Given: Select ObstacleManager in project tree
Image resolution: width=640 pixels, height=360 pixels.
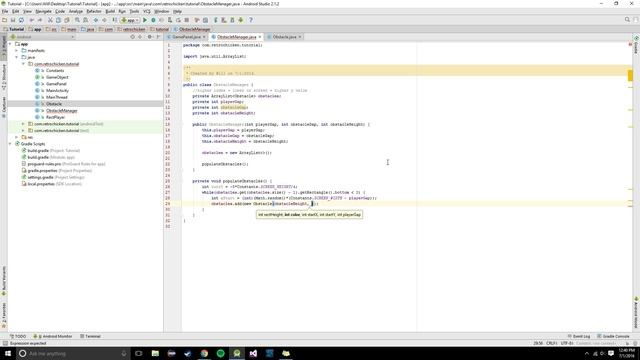Looking at the screenshot, I should [x=62, y=111].
